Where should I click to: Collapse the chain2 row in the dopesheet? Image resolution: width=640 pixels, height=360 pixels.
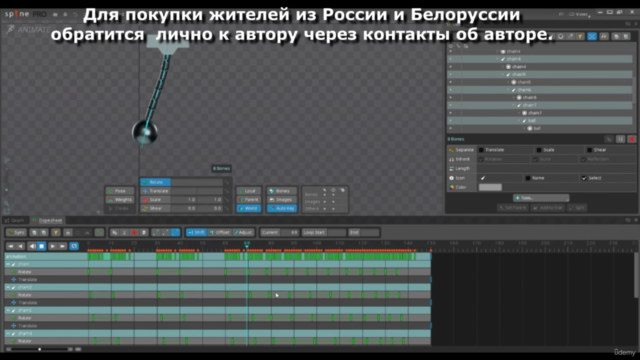(x=8, y=287)
